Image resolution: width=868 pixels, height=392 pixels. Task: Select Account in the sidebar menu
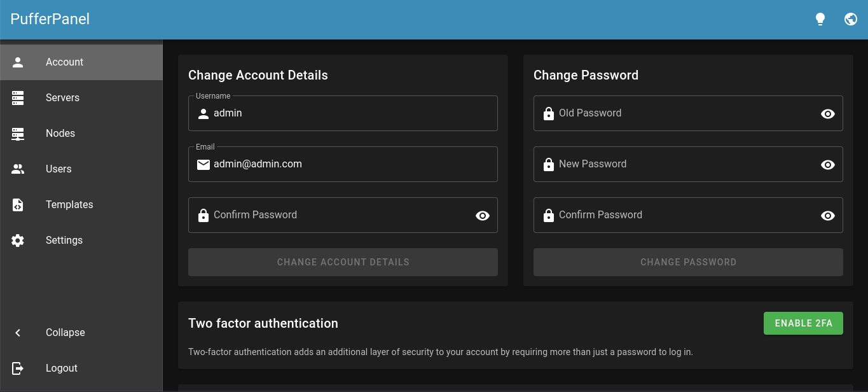[x=64, y=62]
